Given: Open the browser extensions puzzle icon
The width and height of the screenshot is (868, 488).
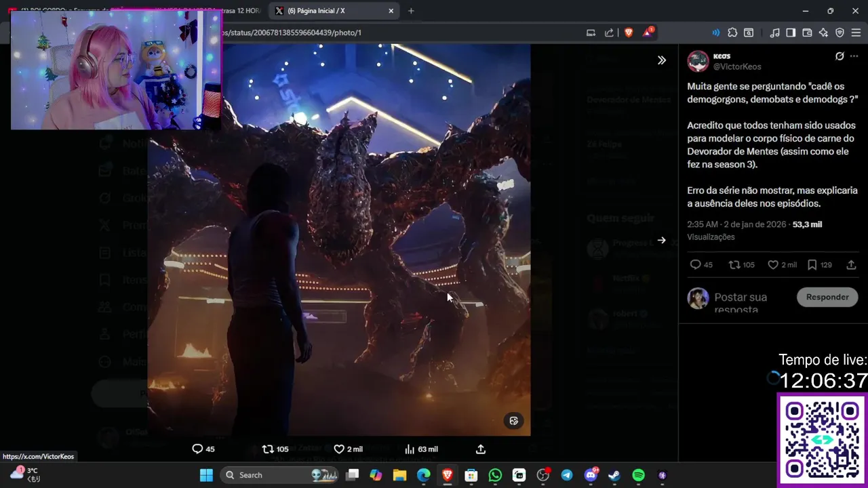Looking at the screenshot, I should pyautogui.click(x=732, y=33).
